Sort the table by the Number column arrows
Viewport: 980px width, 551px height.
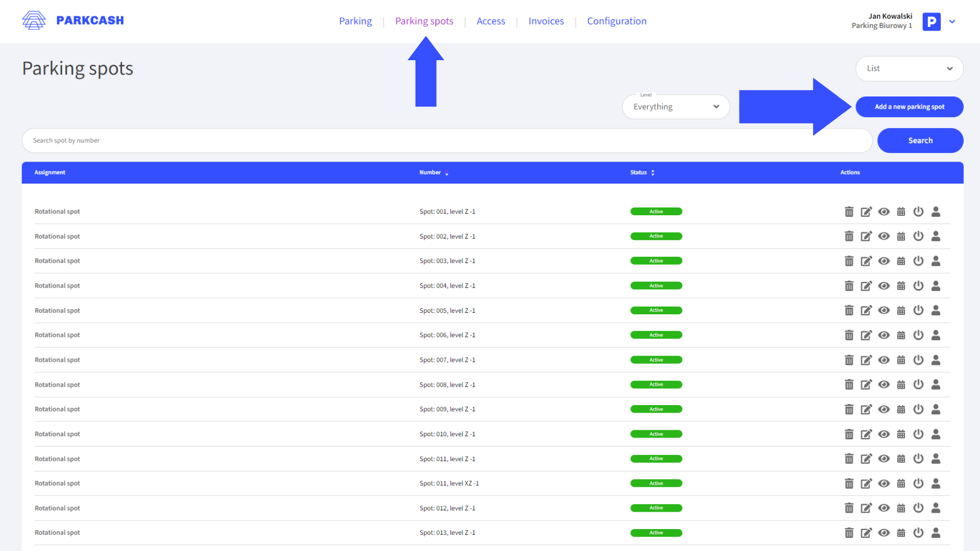point(447,172)
